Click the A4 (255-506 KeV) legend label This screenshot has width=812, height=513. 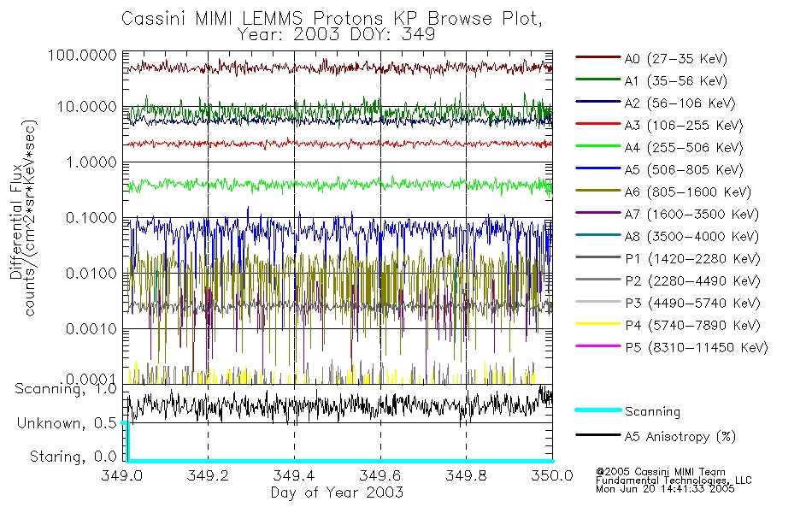click(x=684, y=148)
